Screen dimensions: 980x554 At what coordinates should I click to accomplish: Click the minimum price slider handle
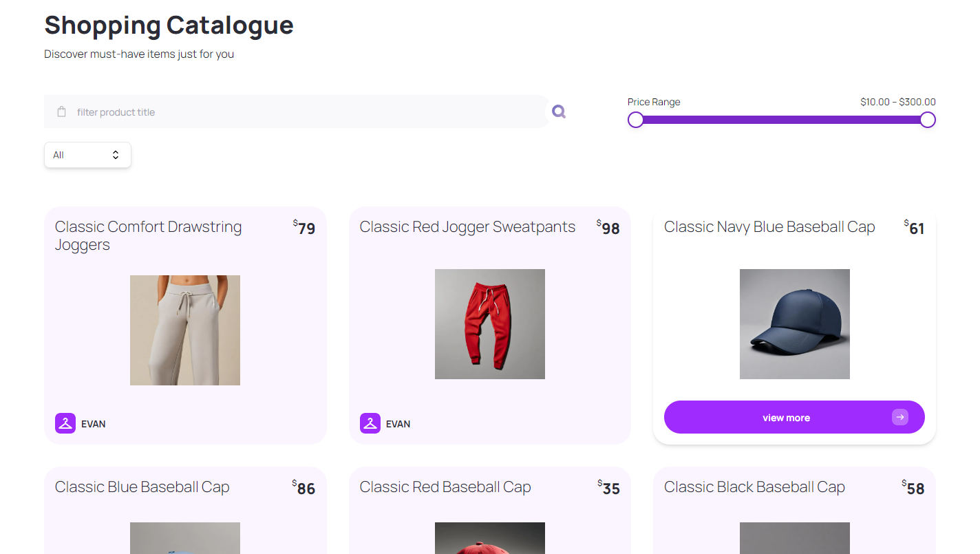636,120
